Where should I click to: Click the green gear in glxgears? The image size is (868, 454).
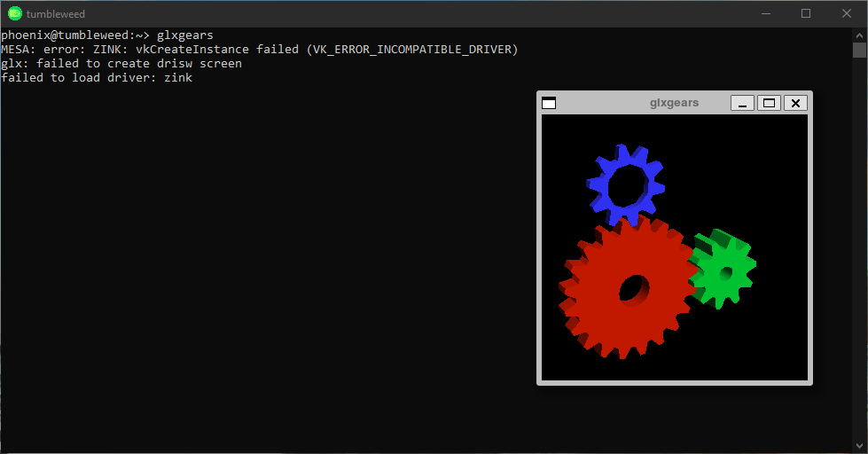tap(722, 270)
